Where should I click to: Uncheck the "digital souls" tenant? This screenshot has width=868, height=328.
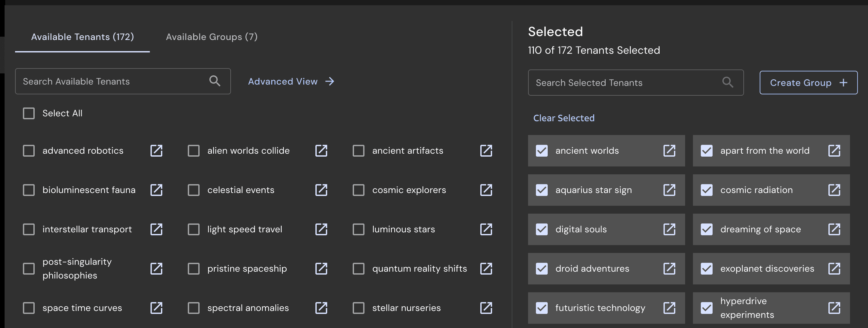(541, 229)
